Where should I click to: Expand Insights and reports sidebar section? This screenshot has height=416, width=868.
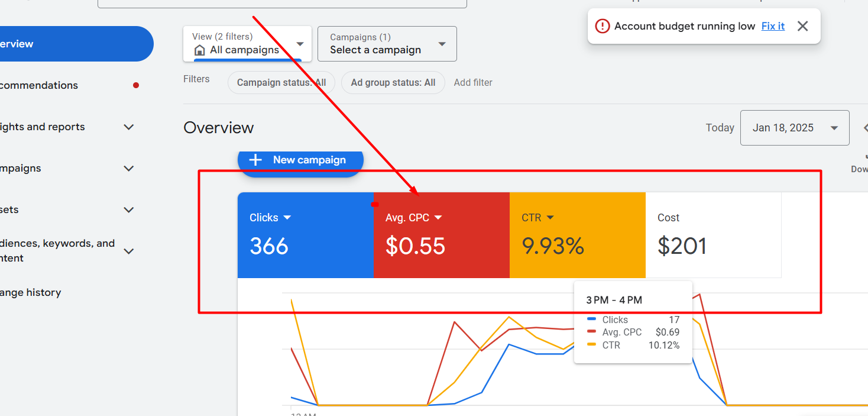click(129, 127)
